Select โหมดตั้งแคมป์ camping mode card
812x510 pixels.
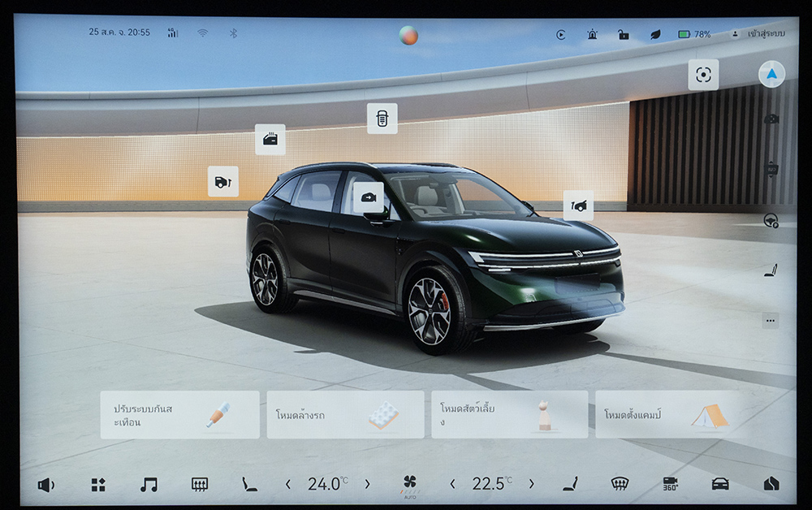click(667, 414)
